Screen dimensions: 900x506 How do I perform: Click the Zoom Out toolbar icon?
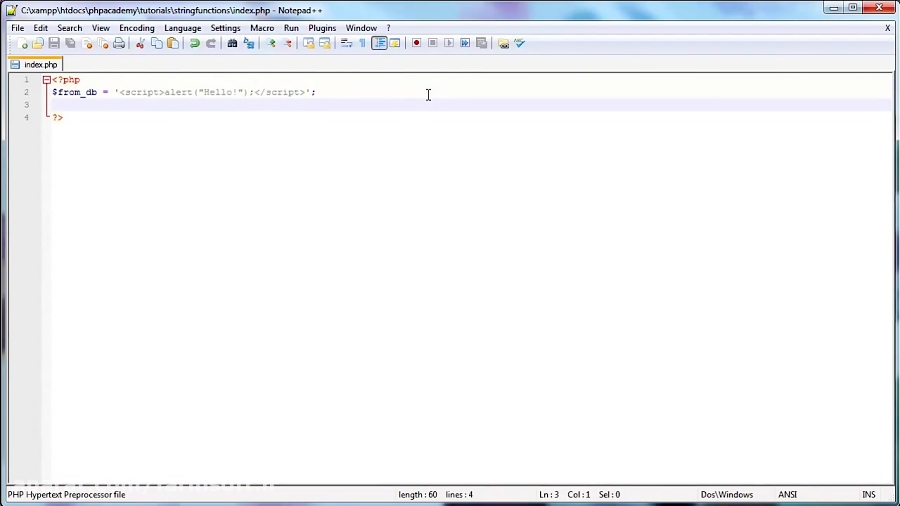pos(287,44)
